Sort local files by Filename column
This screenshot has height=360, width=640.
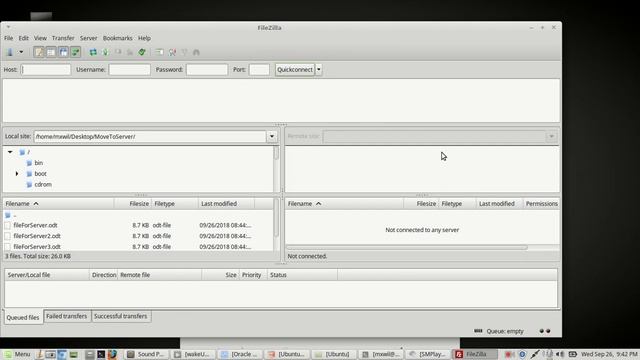point(59,204)
